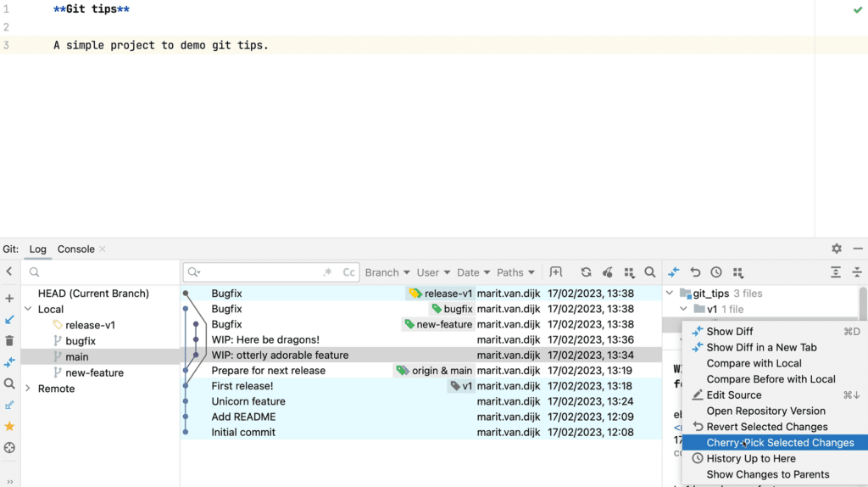This screenshot has height=487, width=868.
Task: Choose Open Repository Version
Action: (775, 411)
